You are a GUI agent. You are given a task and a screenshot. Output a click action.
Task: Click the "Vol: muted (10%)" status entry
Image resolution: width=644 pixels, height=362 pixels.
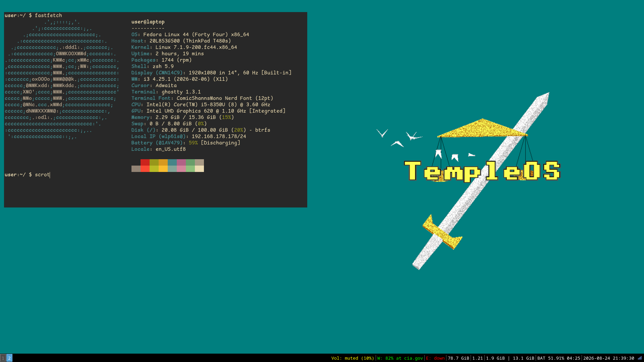coord(353,358)
